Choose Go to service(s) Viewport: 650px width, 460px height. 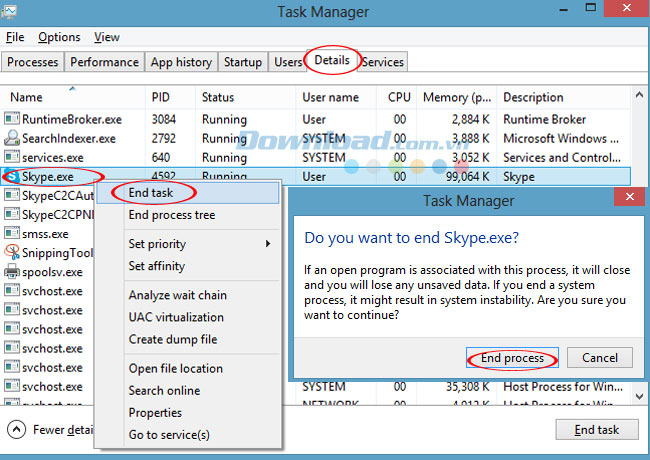pyautogui.click(x=188, y=434)
